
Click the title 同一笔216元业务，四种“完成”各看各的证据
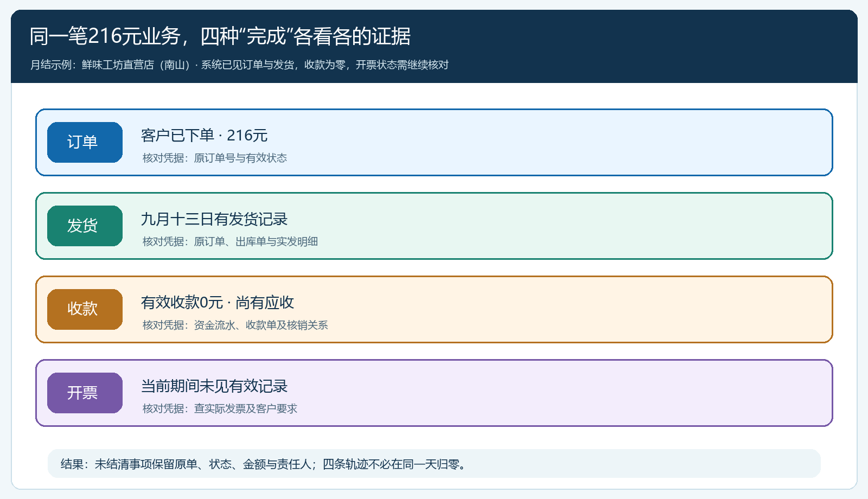(220, 36)
